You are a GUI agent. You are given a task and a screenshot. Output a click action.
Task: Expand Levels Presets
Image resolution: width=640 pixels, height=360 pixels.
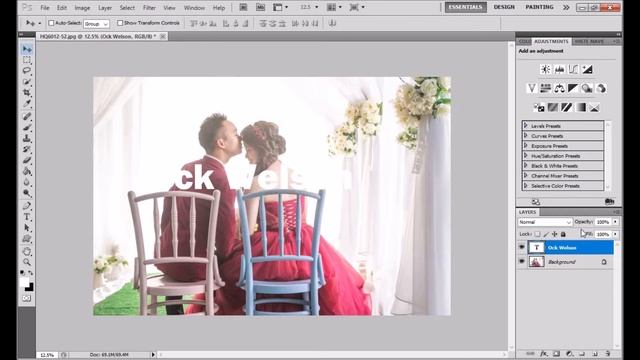point(526,126)
